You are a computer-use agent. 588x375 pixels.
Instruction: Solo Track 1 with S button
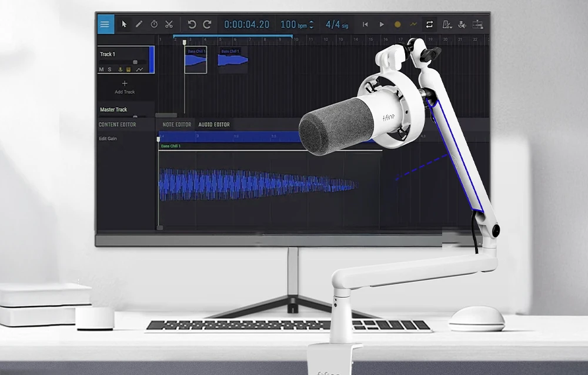109,69
